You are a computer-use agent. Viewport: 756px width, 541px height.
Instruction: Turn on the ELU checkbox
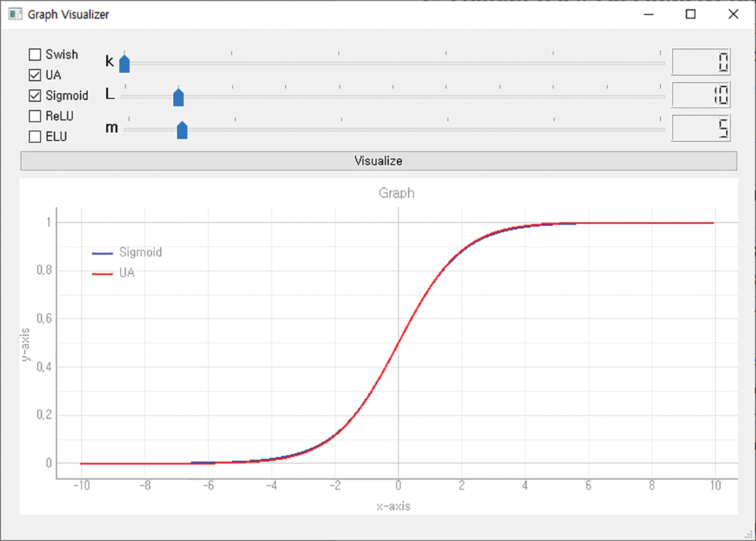coord(35,137)
